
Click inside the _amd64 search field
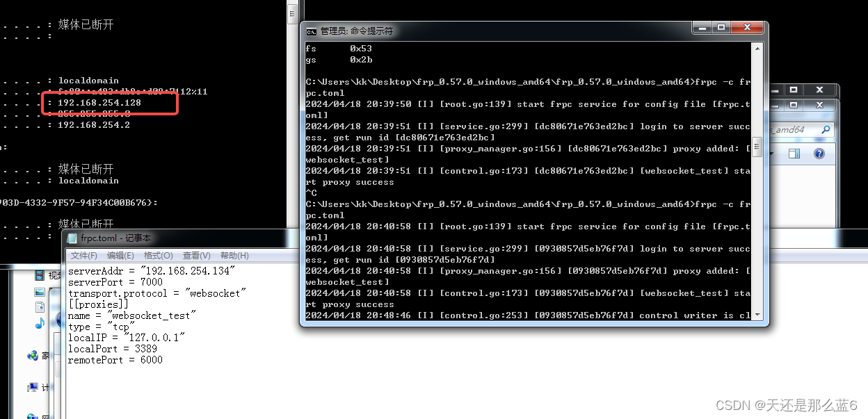(790, 130)
